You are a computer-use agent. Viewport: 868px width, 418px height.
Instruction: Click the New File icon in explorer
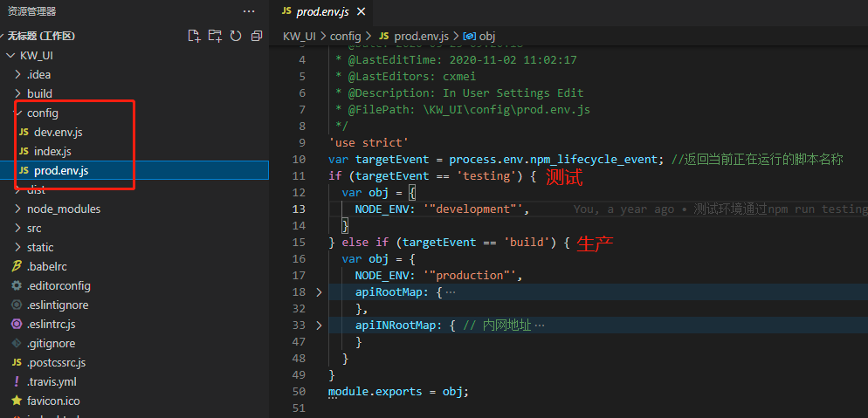pos(194,36)
